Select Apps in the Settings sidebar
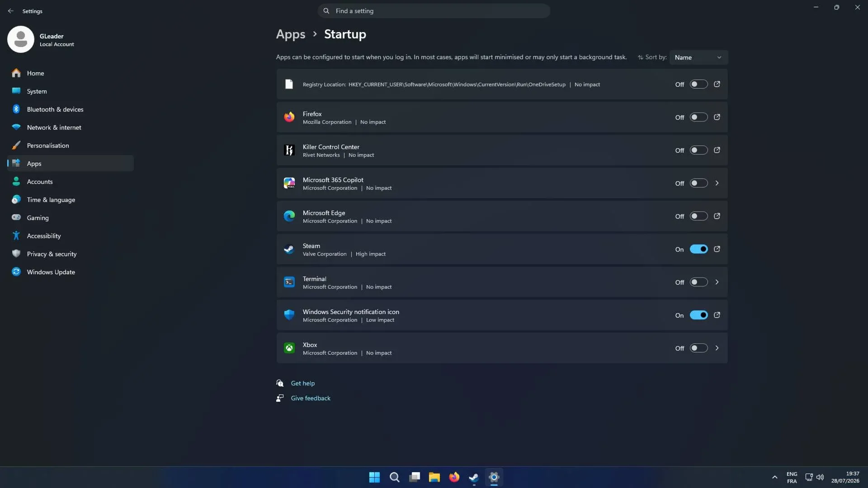The height and width of the screenshot is (488, 868). (x=71, y=164)
